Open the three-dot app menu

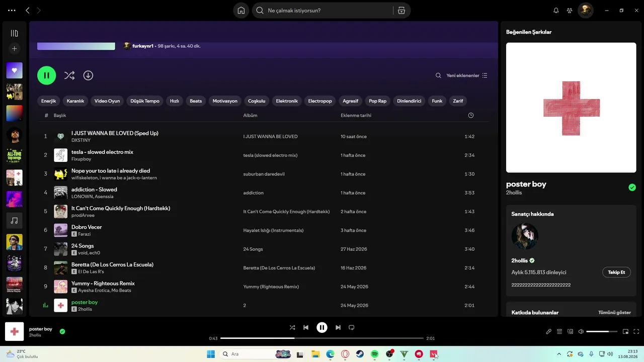[12, 11]
